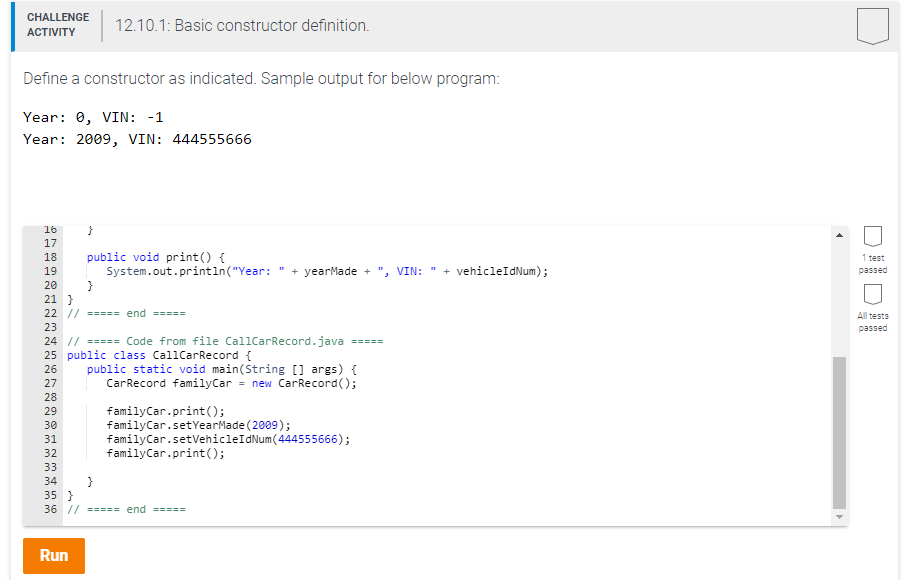The height and width of the screenshot is (580, 909).
Task: Click the 'All tests passed' badge icon
Action: pyautogui.click(x=872, y=295)
